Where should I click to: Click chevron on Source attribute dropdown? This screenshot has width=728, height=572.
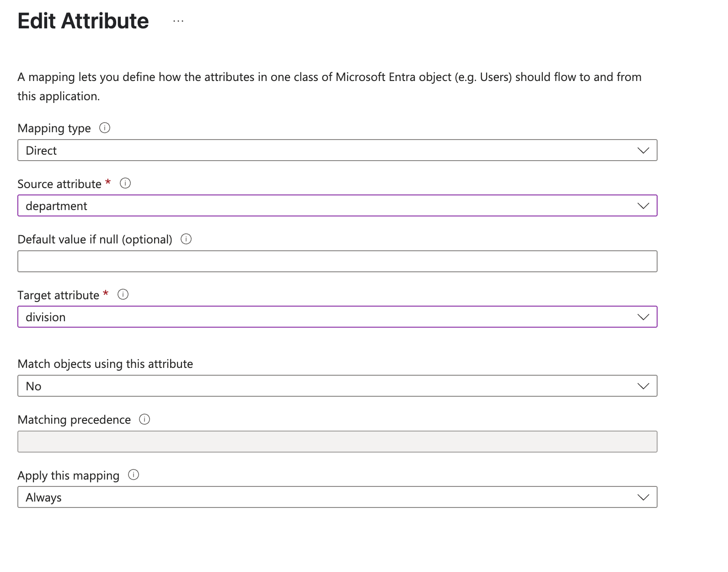(x=643, y=206)
